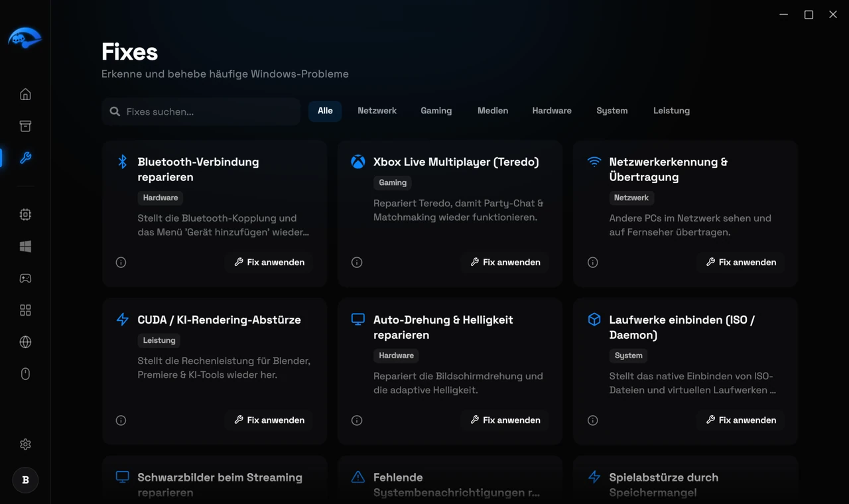The height and width of the screenshot is (504, 849).
Task: Click the Netzwerk tag on Netzwerkerkennung card
Action: pyautogui.click(x=631, y=198)
